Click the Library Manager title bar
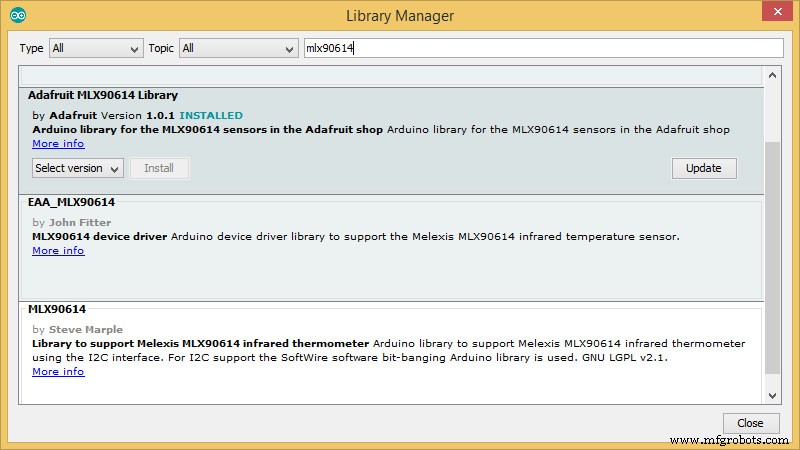Viewport: 800px width, 450px height. point(400,15)
